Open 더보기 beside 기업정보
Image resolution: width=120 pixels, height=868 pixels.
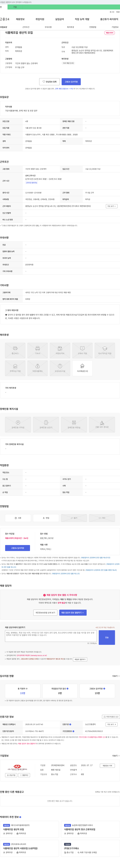pyautogui.click(x=116, y=756)
